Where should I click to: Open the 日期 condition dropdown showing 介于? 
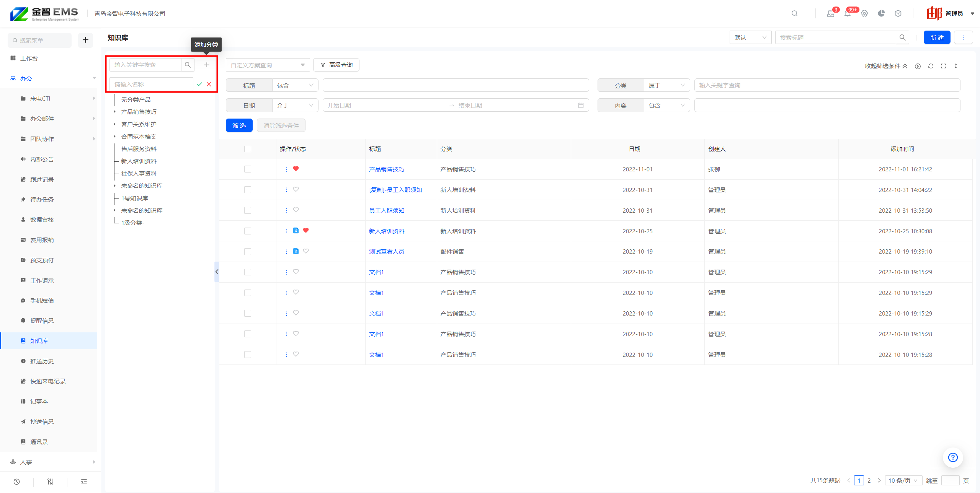click(x=295, y=105)
